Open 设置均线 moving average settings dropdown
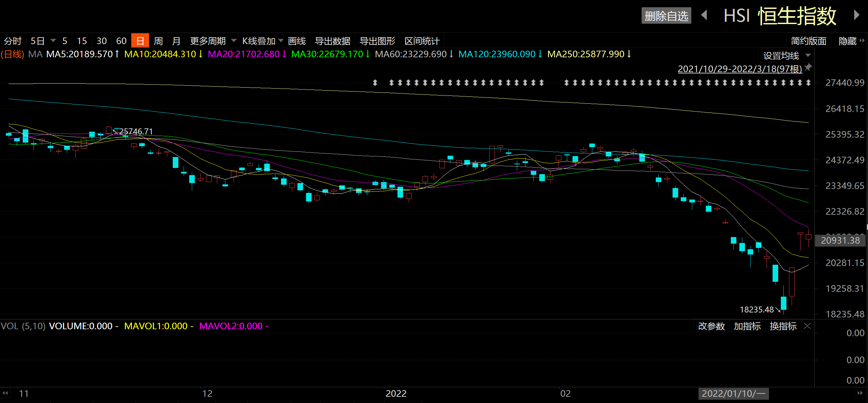868x403 pixels. [x=786, y=55]
